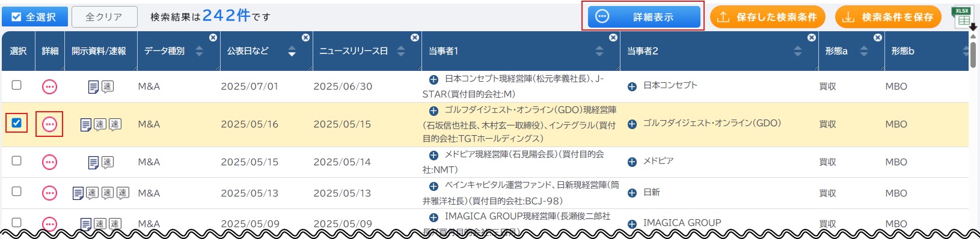Open detail icon for the 日本コンセプト row
Screen dimensions: 980x239
click(x=49, y=87)
